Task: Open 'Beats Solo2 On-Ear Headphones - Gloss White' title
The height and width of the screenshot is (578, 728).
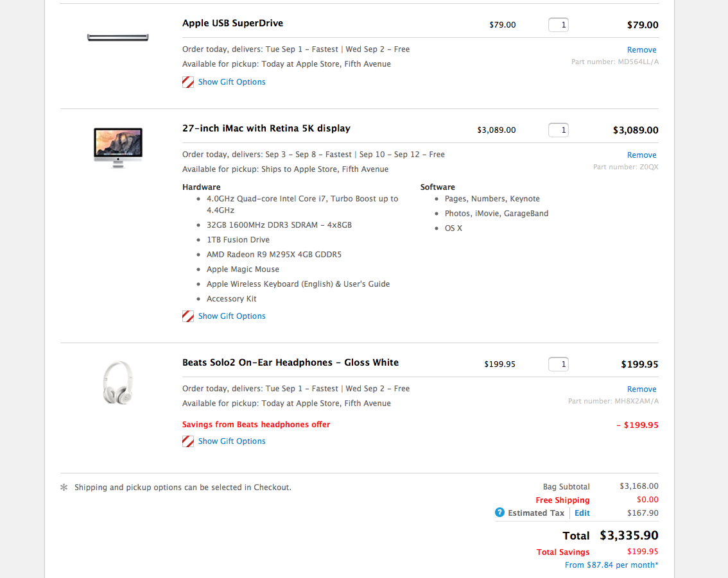Action: [290, 362]
